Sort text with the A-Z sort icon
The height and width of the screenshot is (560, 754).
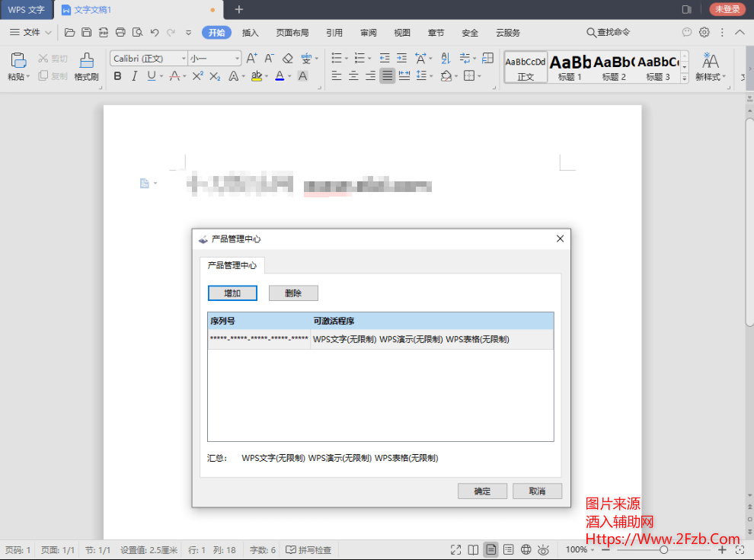tap(446, 58)
